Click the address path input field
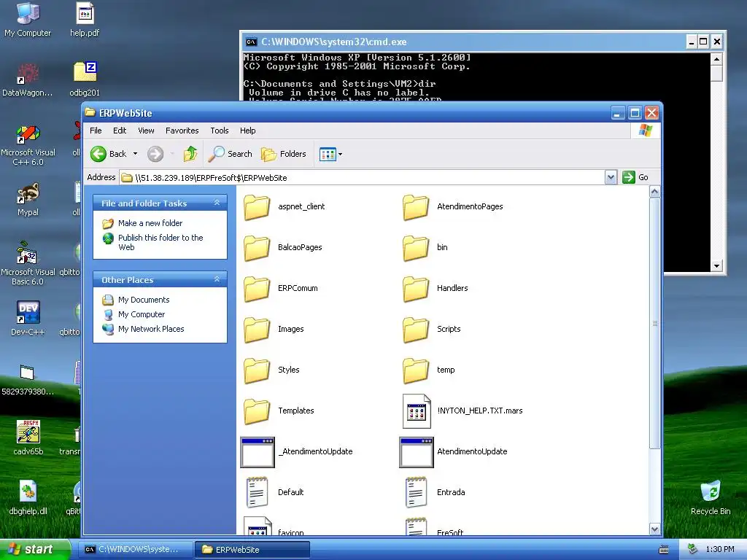Viewport: 747px width, 560px height. pyautogui.click(x=362, y=178)
